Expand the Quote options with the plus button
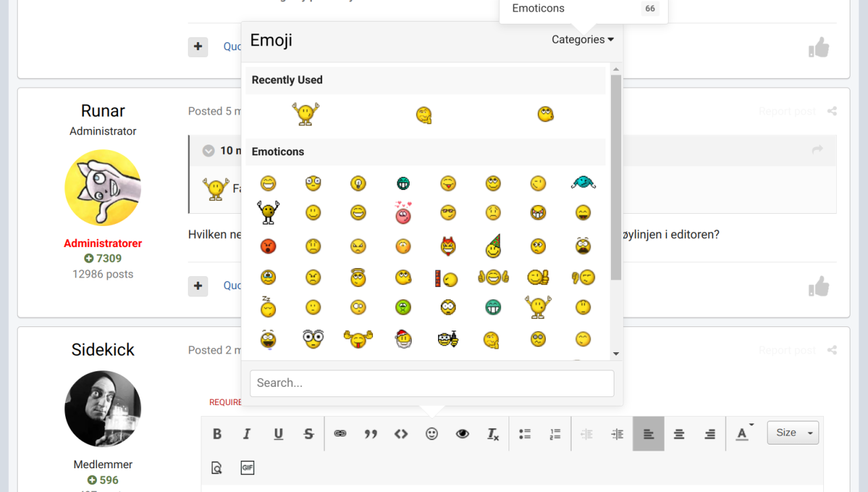Viewport: 868px width, 492px height. point(197,286)
